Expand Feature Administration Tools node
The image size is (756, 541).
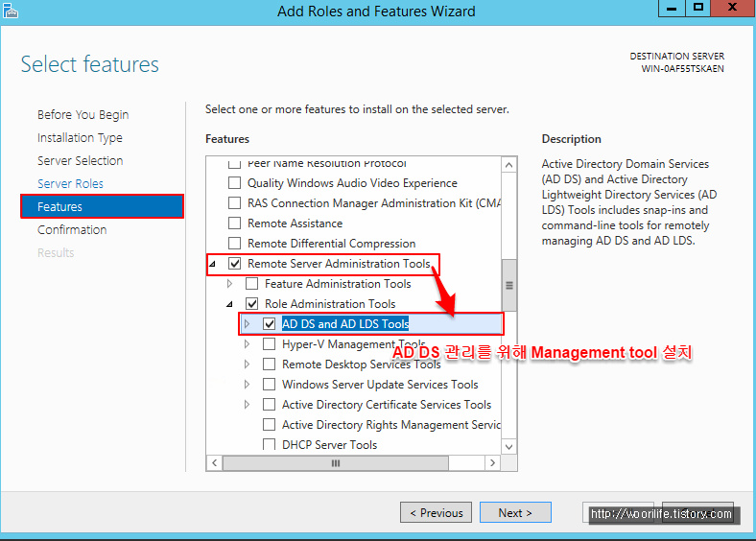229,284
